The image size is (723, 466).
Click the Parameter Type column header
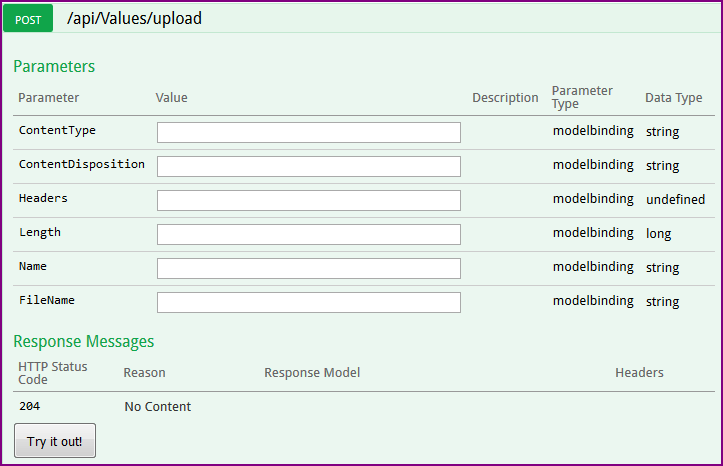[x=583, y=97]
